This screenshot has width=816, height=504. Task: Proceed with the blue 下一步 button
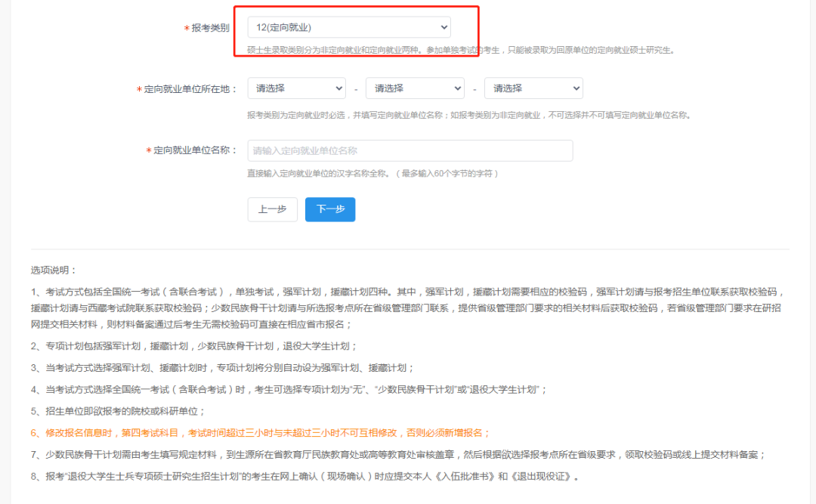[x=330, y=209]
